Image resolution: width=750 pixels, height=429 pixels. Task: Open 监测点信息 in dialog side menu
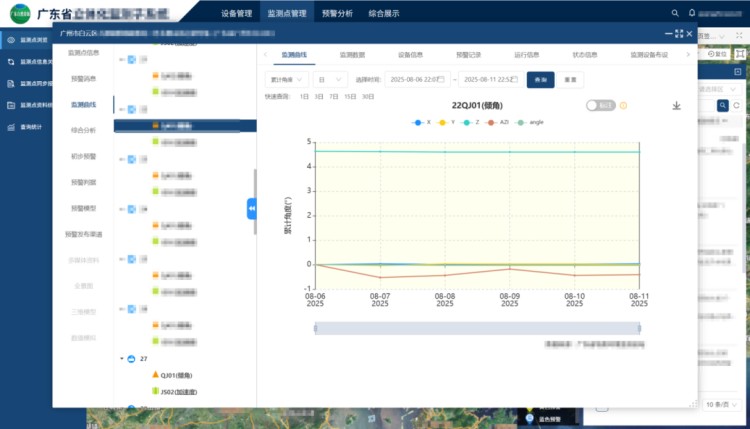point(83,53)
